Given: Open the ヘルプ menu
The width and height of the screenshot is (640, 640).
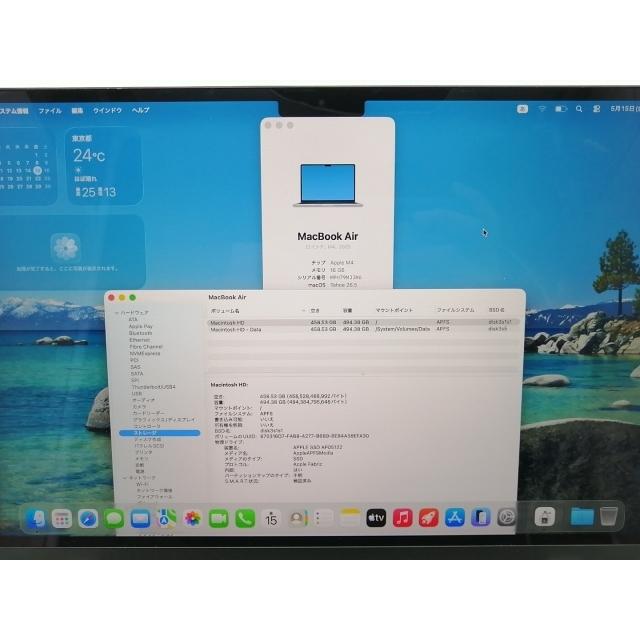Looking at the screenshot, I should coord(140,110).
